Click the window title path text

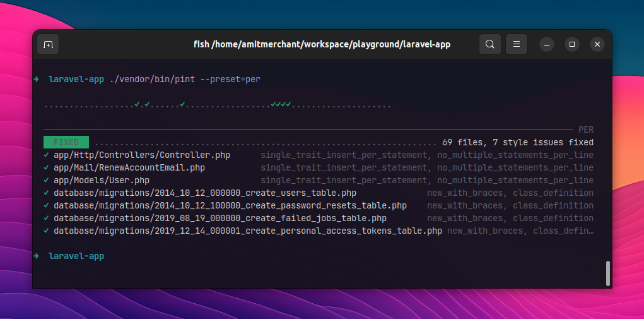(322, 44)
